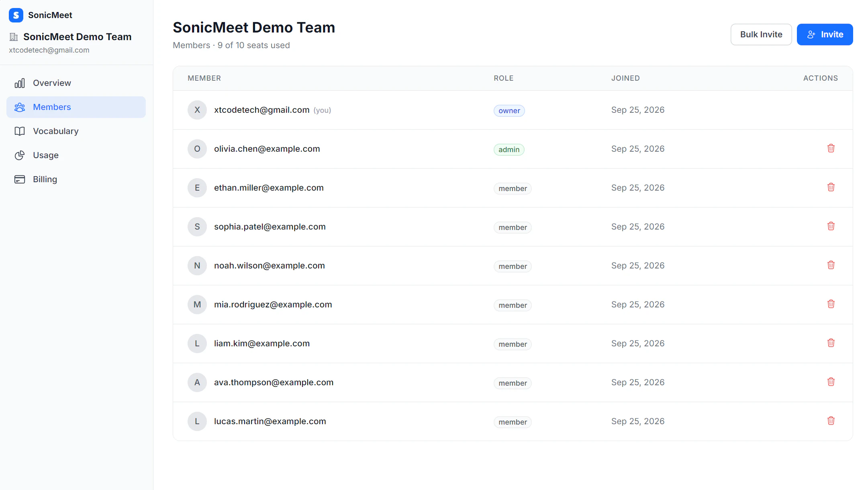Click the M avatar for mia.rodriguez

point(197,305)
